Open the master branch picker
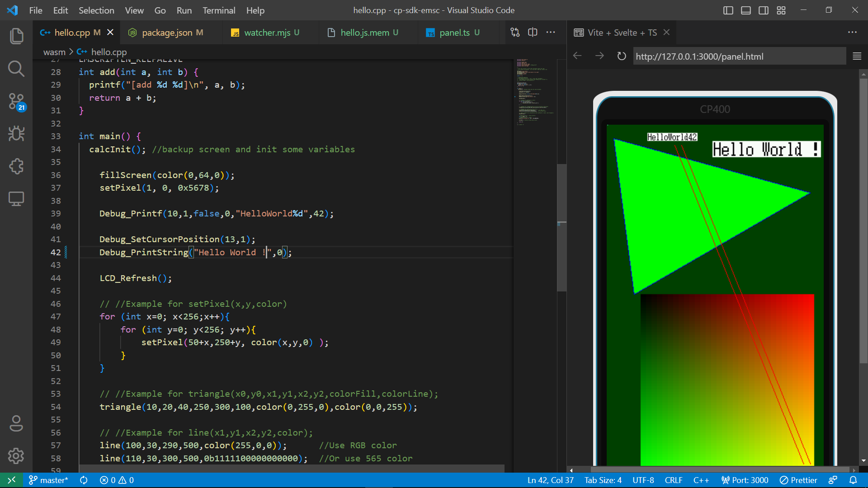This screenshot has width=868, height=488. [48, 480]
